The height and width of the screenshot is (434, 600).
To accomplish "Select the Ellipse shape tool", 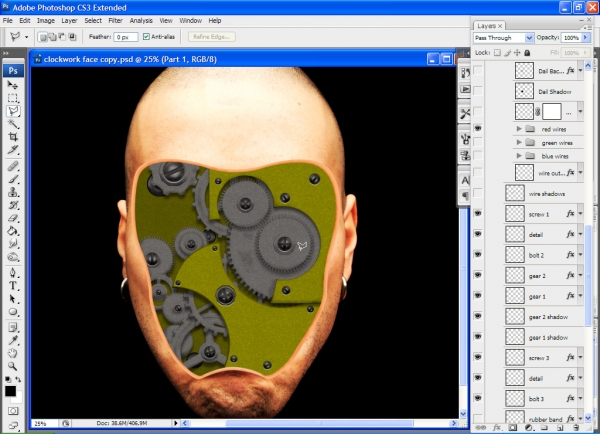I will point(13,312).
